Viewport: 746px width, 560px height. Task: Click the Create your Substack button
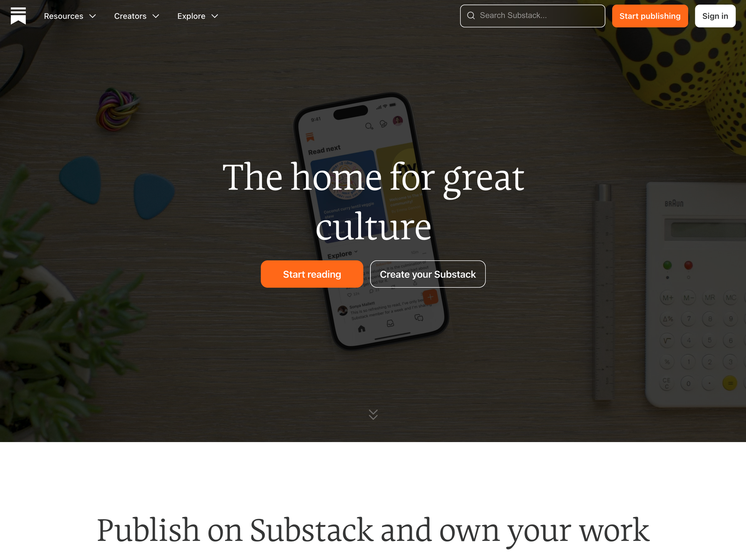click(x=428, y=273)
